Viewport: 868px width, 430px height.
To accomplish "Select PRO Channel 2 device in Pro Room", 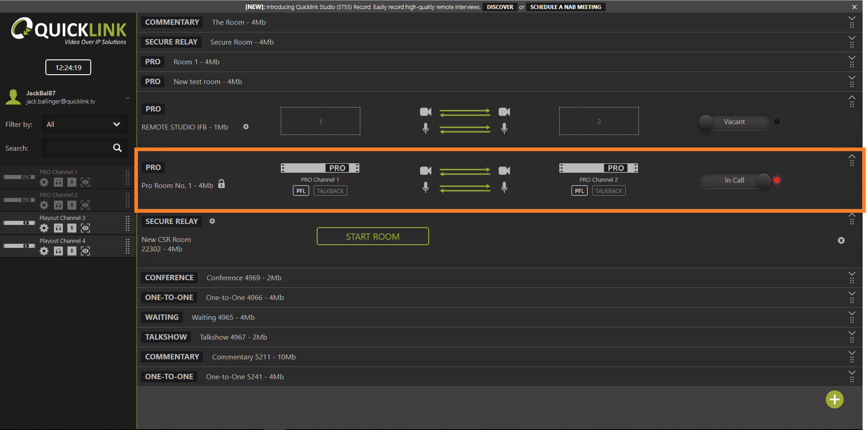I will click(598, 168).
